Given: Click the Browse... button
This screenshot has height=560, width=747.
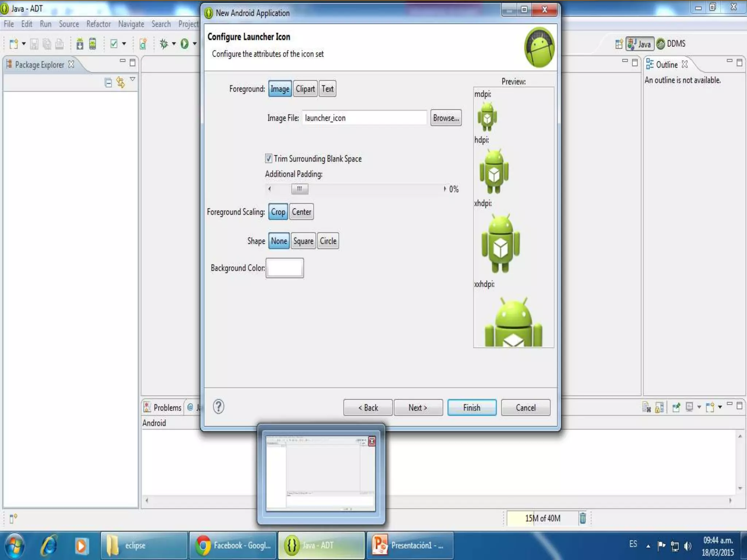Looking at the screenshot, I should coord(446,118).
